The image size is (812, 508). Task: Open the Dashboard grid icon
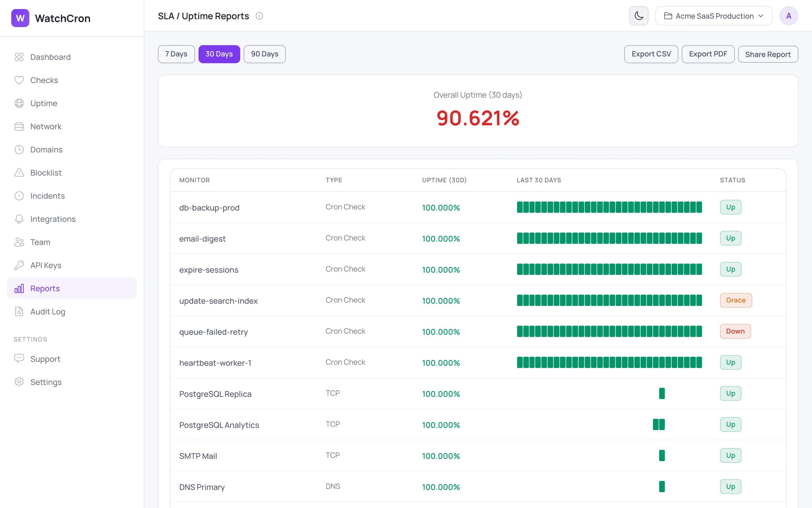[x=19, y=57]
